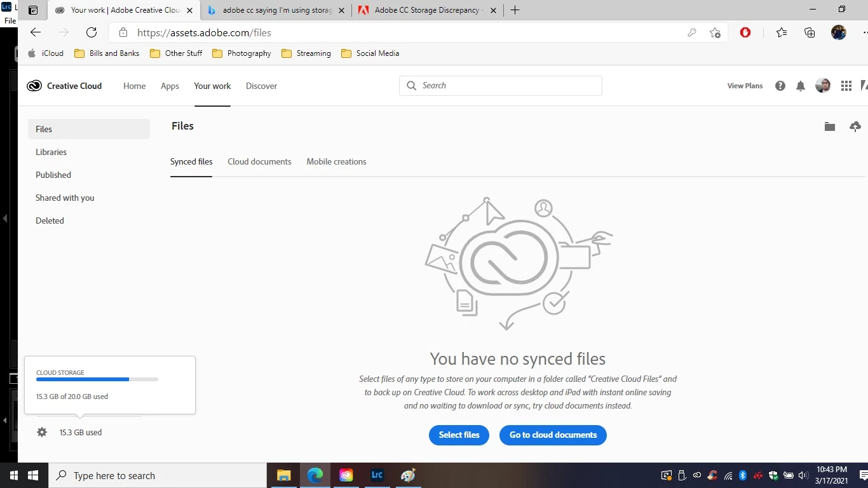This screenshot has width=868, height=488.
Task: Open the Other Stuff bookmark folder
Action: pyautogui.click(x=176, y=53)
